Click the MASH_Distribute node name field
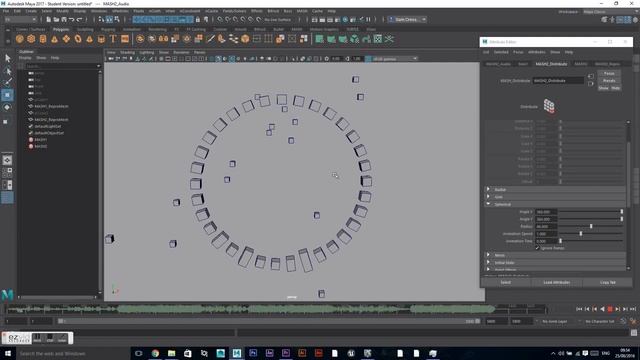 tap(558, 81)
